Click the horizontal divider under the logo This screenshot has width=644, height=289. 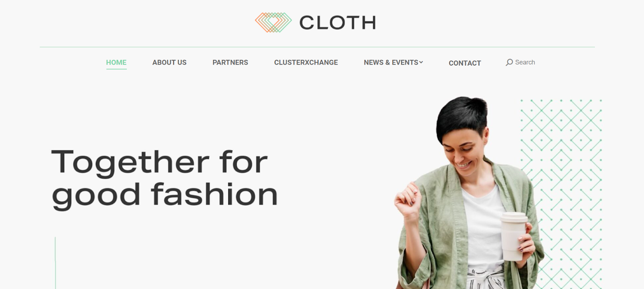coord(317,47)
